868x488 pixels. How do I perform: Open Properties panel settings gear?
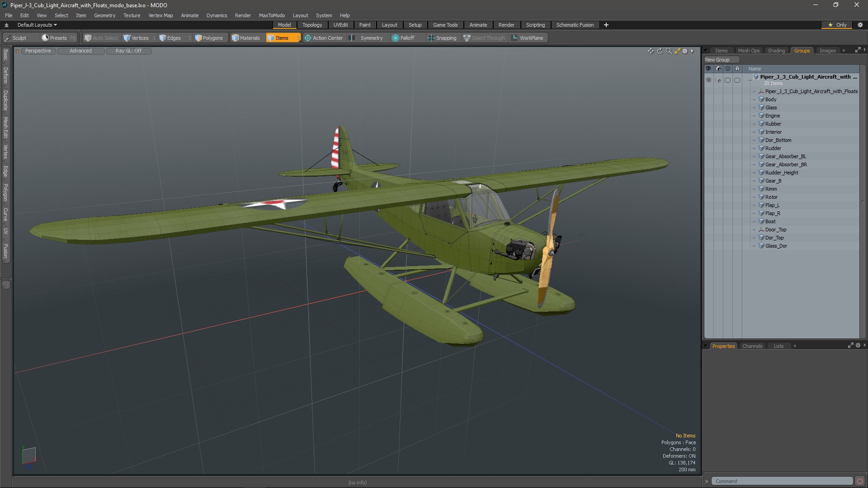(858, 346)
